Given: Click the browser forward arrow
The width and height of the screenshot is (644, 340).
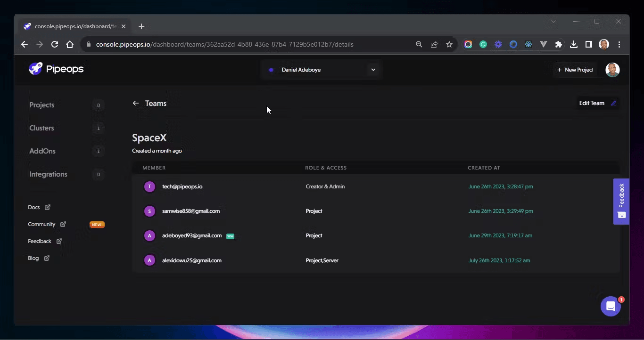Looking at the screenshot, I should coord(40,44).
